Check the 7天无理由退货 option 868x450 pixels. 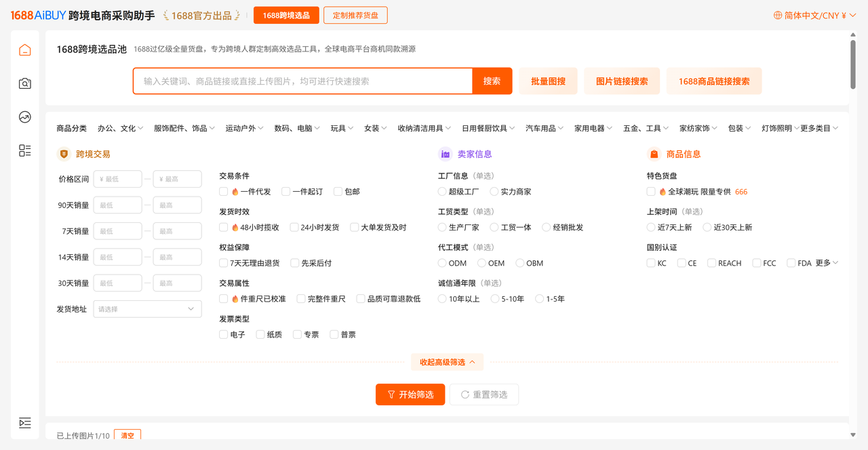pyautogui.click(x=224, y=263)
